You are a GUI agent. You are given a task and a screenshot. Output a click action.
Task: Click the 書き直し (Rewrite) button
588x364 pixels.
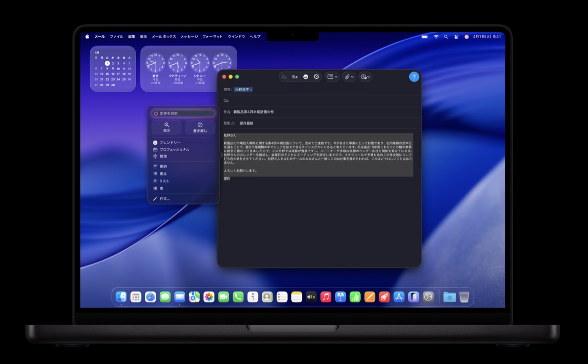pos(200,127)
